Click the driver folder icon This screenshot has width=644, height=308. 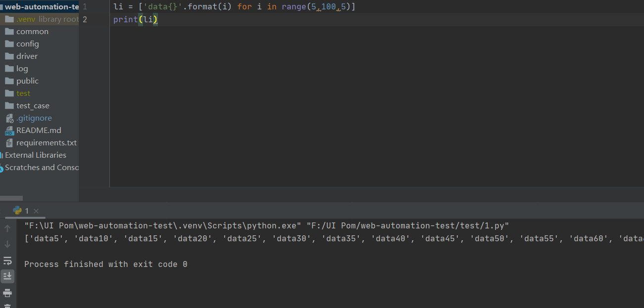pyautogui.click(x=9, y=56)
